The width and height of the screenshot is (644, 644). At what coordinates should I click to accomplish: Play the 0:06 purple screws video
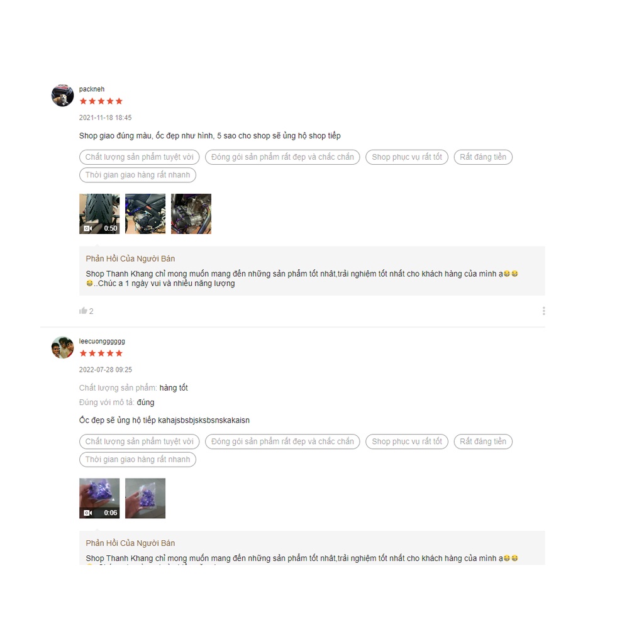(x=99, y=498)
